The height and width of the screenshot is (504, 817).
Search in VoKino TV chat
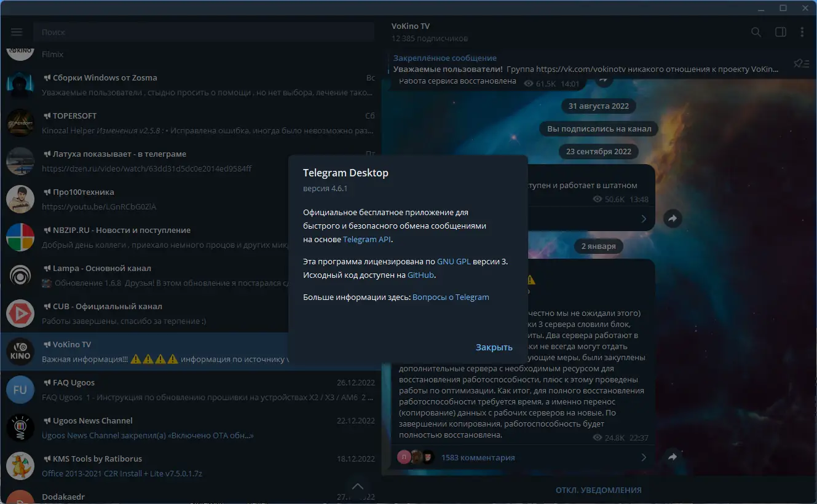pos(756,32)
